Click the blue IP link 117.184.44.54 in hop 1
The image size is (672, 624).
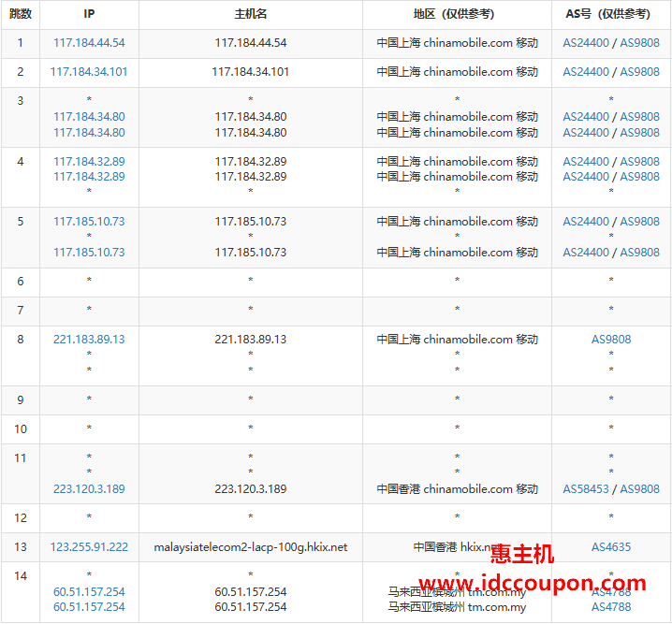pos(89,43)
